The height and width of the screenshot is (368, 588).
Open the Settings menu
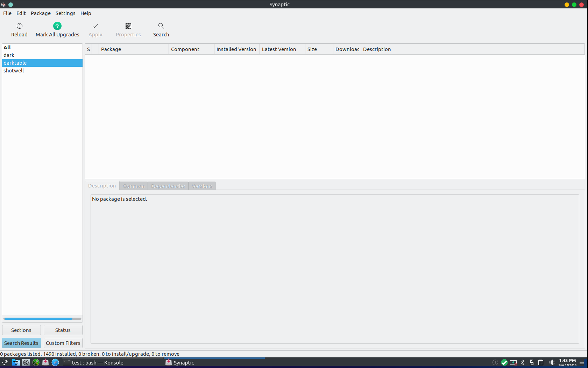pos(65,13)
